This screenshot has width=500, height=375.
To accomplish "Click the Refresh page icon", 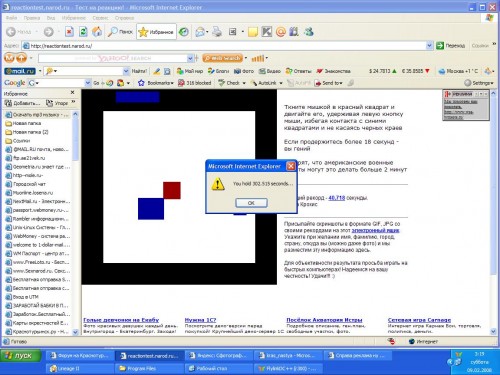I will point(83,32).
